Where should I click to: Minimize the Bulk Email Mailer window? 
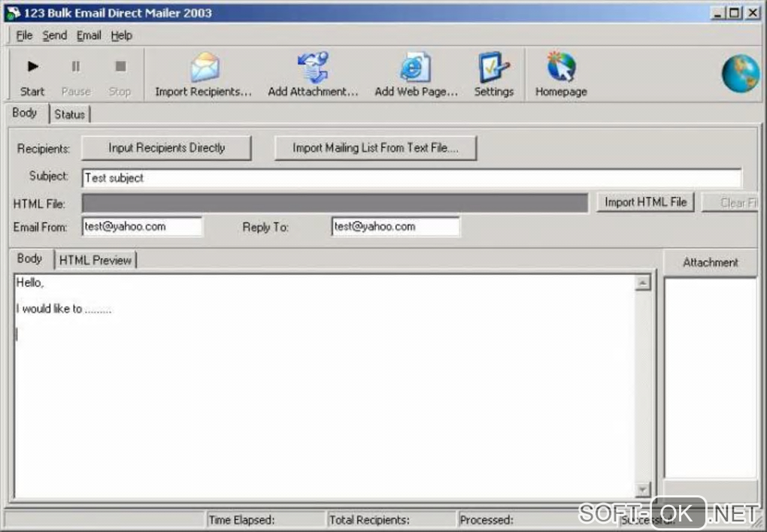[717, 14]
